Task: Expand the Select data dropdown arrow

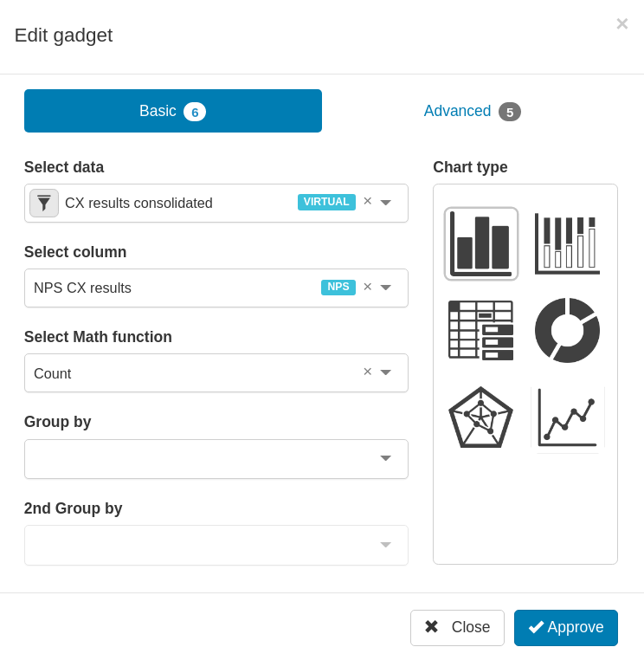Action: [x=386, y=203]
